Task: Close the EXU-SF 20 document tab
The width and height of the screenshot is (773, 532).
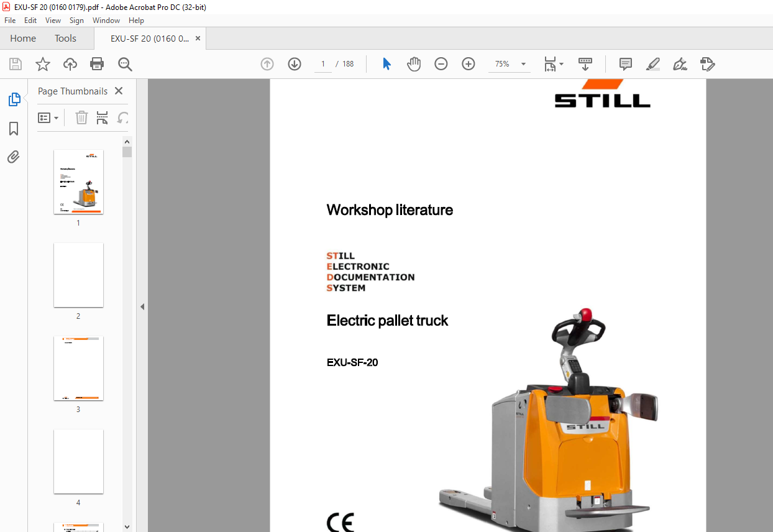Action: click(198, 39)
